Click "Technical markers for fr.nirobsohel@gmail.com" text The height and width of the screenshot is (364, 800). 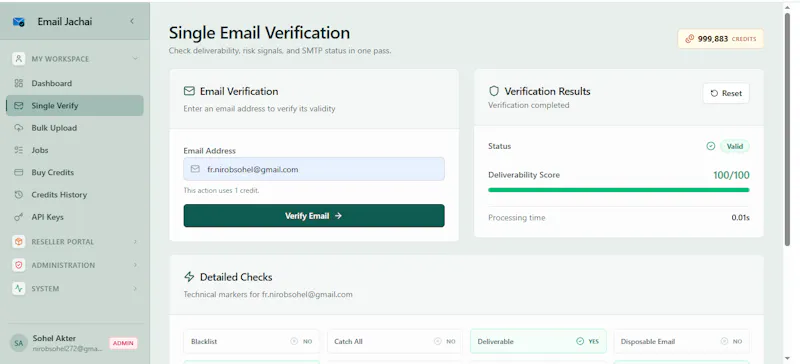coord(268,295)
